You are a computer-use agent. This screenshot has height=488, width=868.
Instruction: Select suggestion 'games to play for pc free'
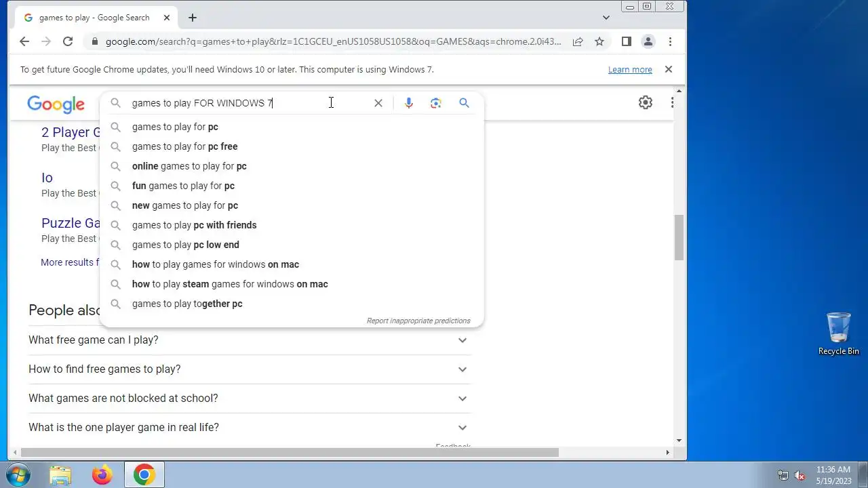click(292, 146)
